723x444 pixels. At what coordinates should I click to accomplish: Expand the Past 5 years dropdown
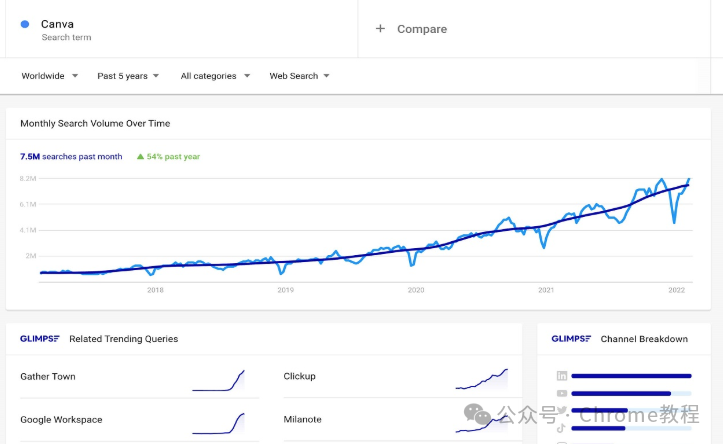click(x=128, y=76)
